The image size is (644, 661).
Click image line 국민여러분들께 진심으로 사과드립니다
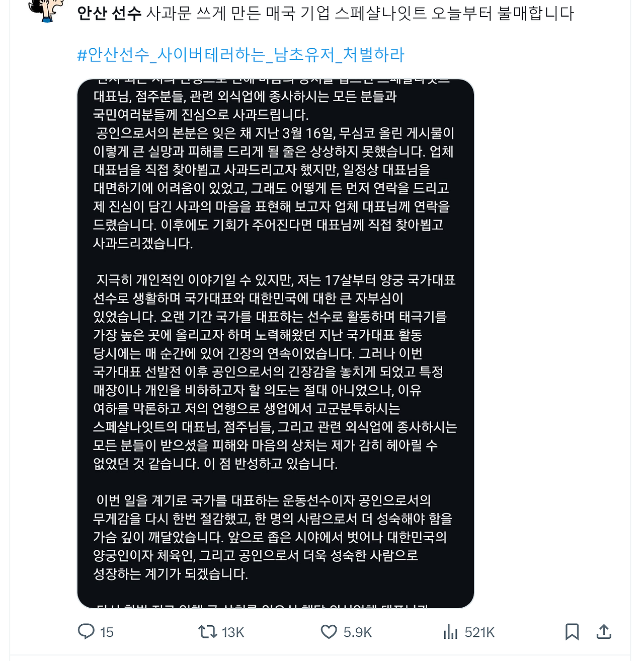(x=201, y=115)
